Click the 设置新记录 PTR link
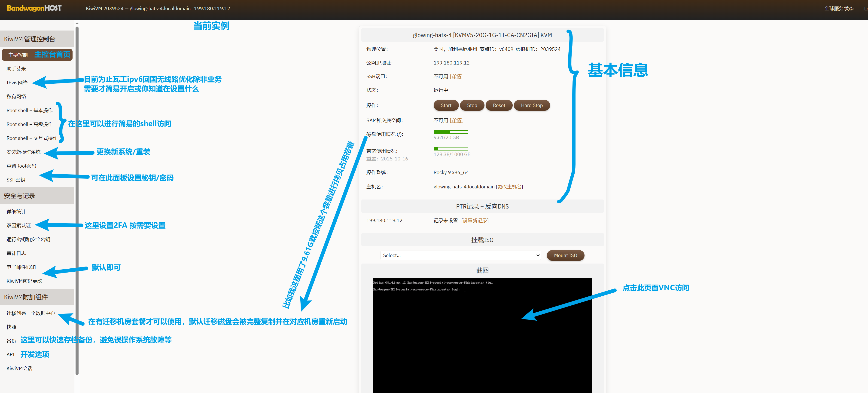 [x=475, y=221]
